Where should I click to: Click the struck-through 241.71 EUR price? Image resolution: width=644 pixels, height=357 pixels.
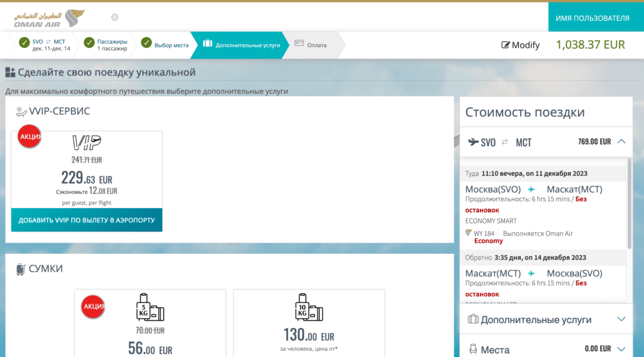(x=87, y=160)
